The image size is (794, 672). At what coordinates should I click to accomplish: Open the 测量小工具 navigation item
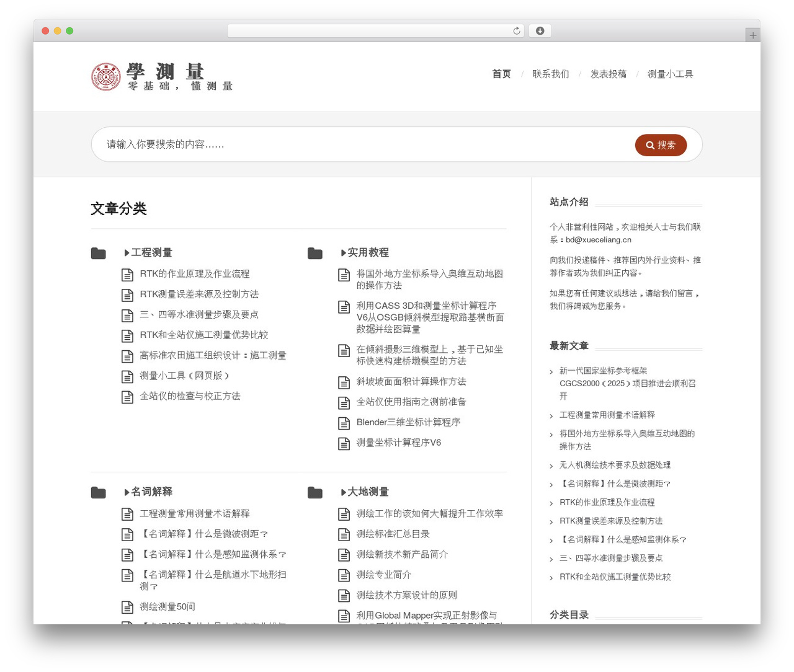(671, 74)
